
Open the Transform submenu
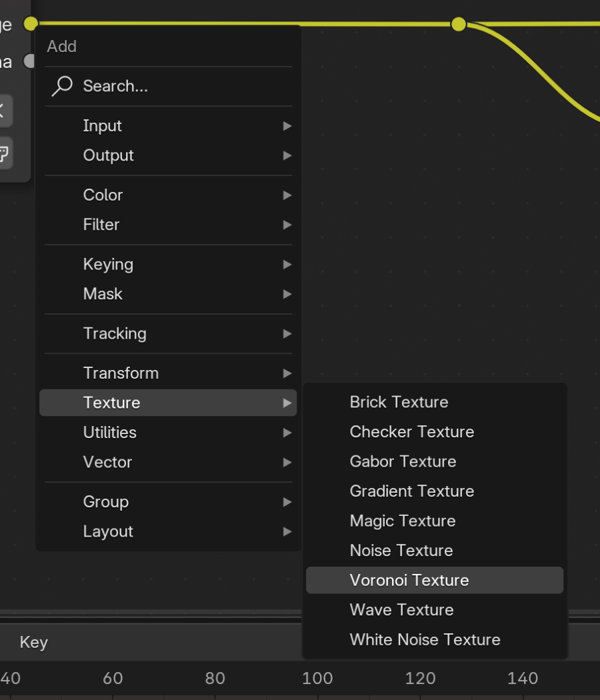pos(168,373)
